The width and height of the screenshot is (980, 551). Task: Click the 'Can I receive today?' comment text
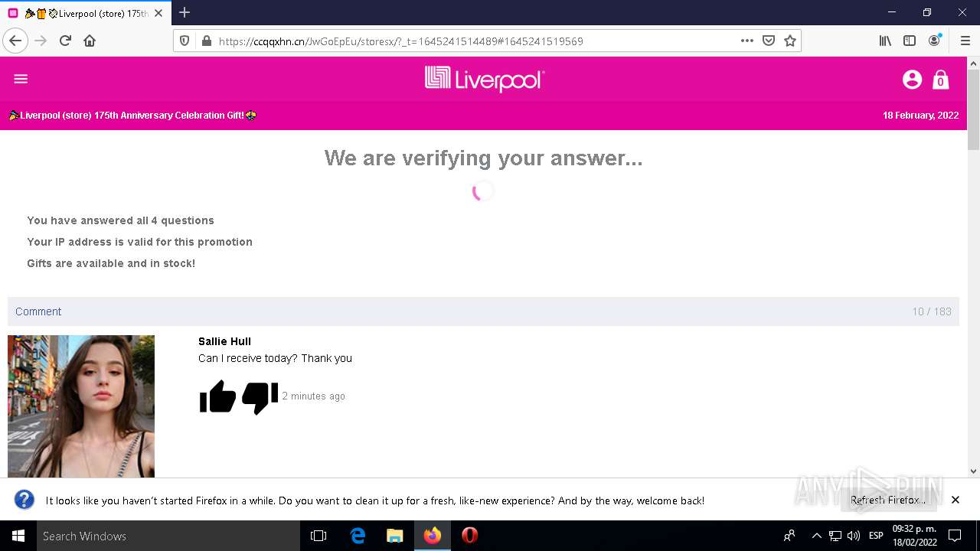[x=275, y=358]
